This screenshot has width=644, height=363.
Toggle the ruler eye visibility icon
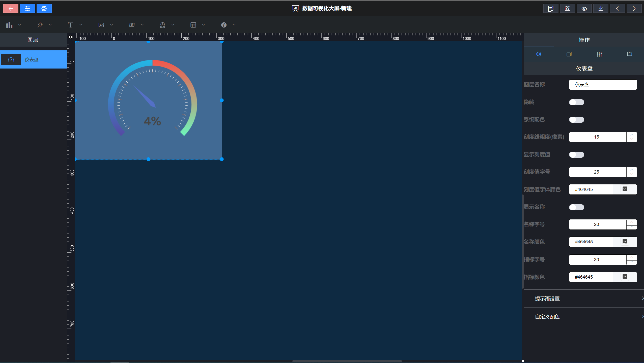[71, 37]
